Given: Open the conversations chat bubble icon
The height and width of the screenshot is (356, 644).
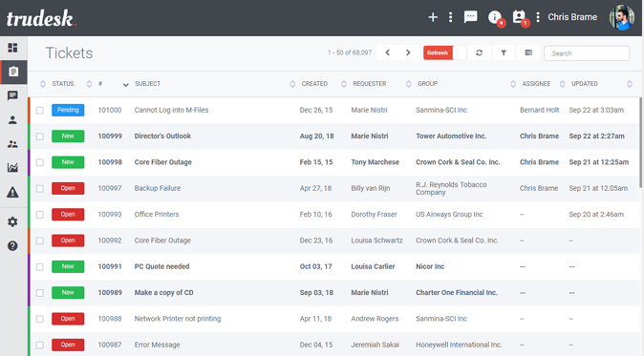Looking at the screenshot, I should (x=471, y=17).
